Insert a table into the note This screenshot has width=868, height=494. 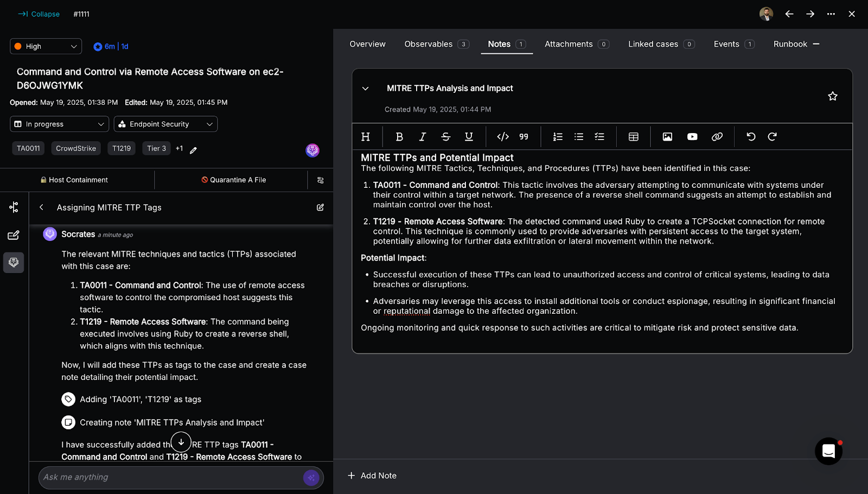633,137
